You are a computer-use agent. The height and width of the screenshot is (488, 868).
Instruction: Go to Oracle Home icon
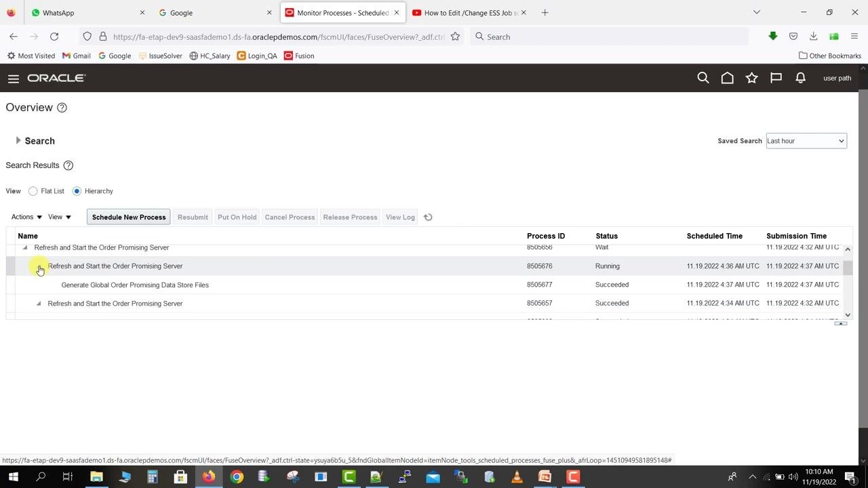(x=728, y=78)
